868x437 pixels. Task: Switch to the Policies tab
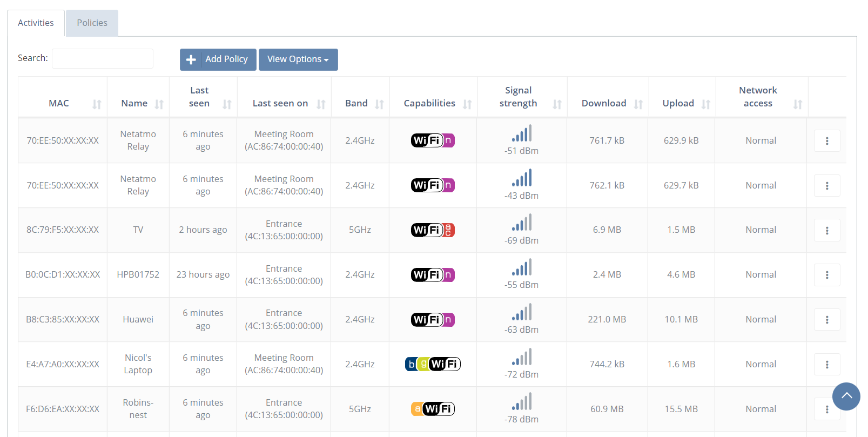tap(92, 23)
